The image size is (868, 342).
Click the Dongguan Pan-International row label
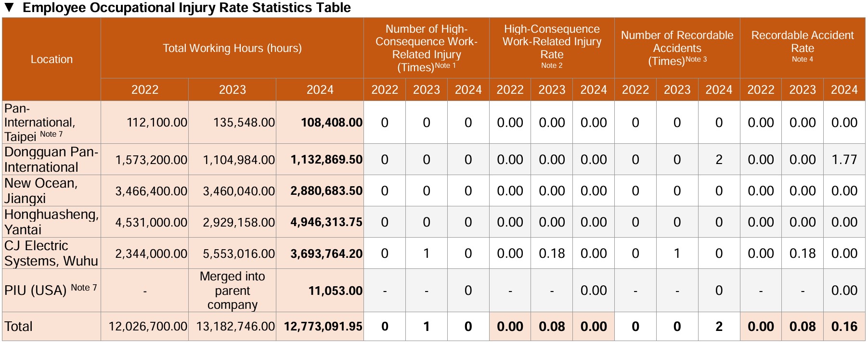tap(51, 159)
